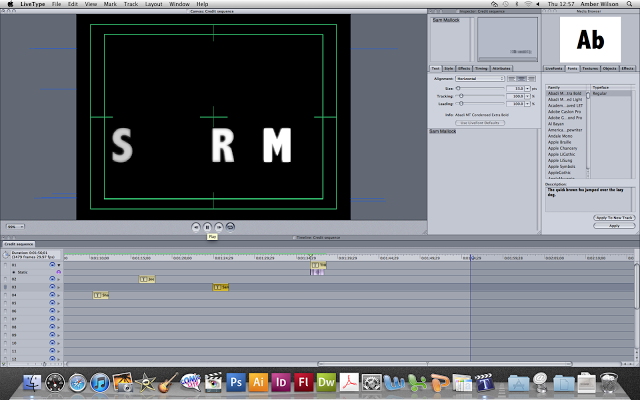Click Apply To New Track button
640x400 pixels.
click(x=614, y=218)
